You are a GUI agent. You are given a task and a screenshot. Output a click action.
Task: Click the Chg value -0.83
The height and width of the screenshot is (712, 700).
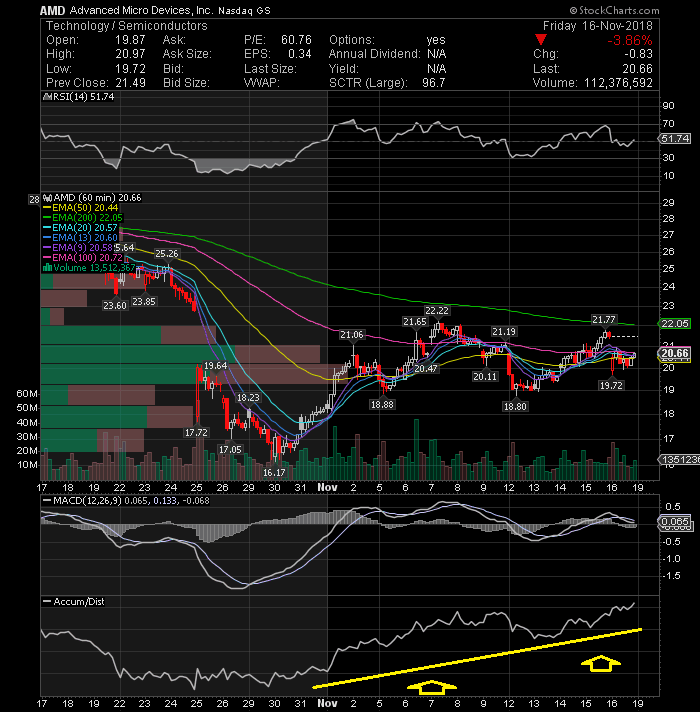click(636, 54)
